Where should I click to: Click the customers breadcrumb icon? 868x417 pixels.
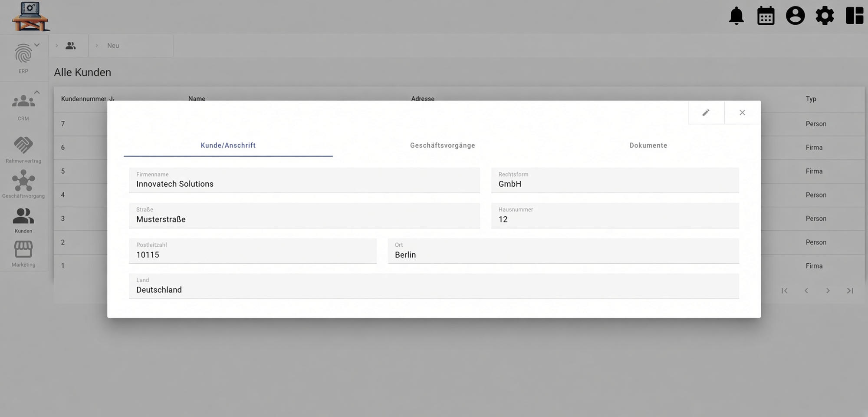[x=70, y=46]
